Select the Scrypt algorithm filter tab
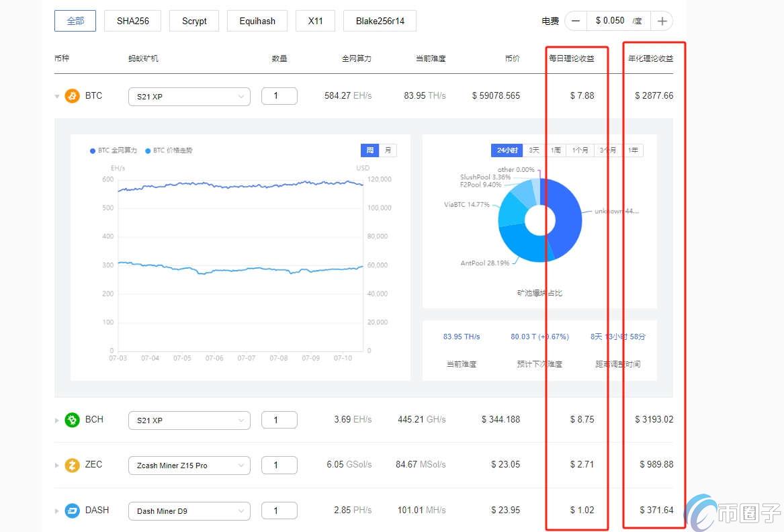The width and height of the screenshot is (784, 532). pyautogui.click(x=194, y=21)
